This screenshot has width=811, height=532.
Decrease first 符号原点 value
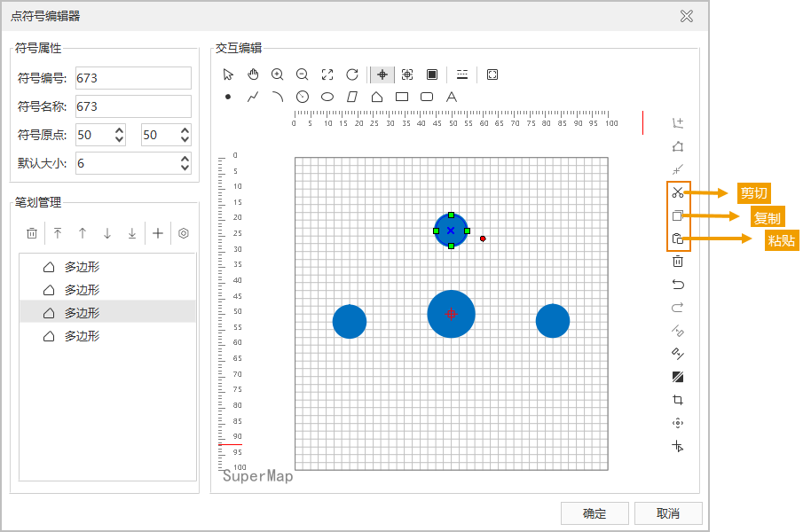(x=119, y=139)
